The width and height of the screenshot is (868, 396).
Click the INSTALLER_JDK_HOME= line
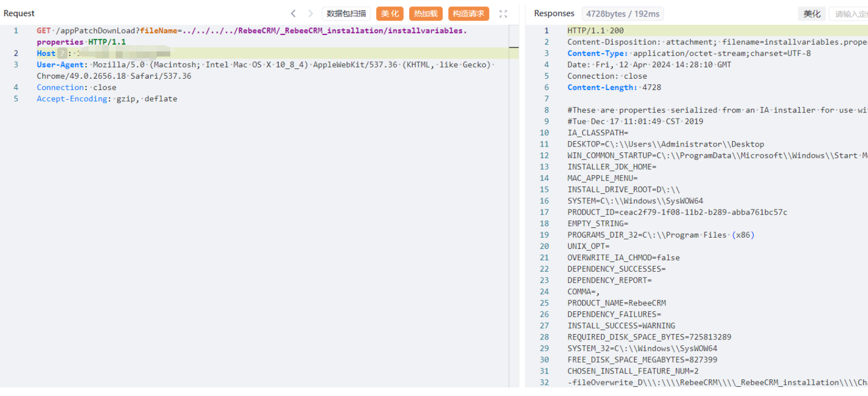(612, 166)
